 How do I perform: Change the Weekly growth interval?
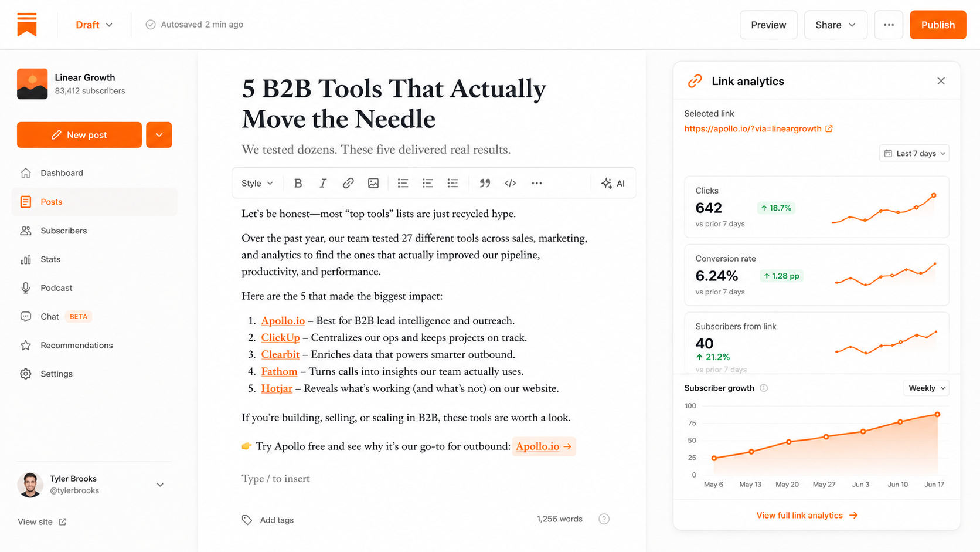pos(927,388)
